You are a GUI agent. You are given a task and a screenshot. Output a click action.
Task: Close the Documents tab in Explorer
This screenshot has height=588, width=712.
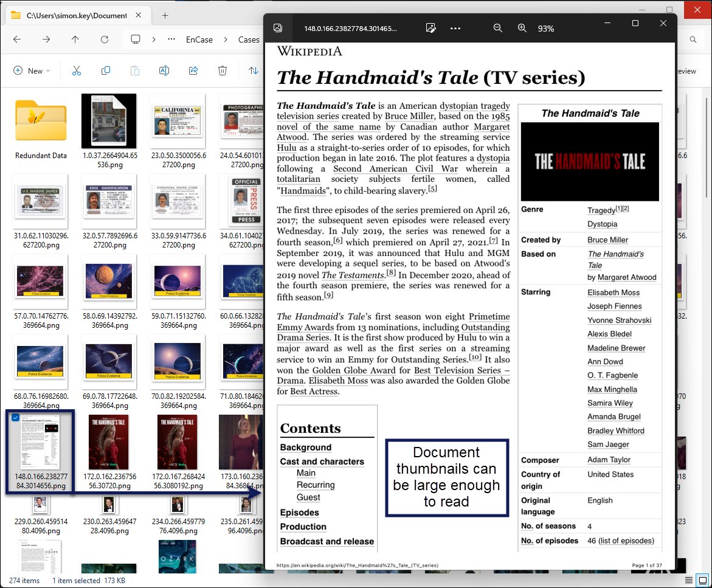tap(139, 15)
